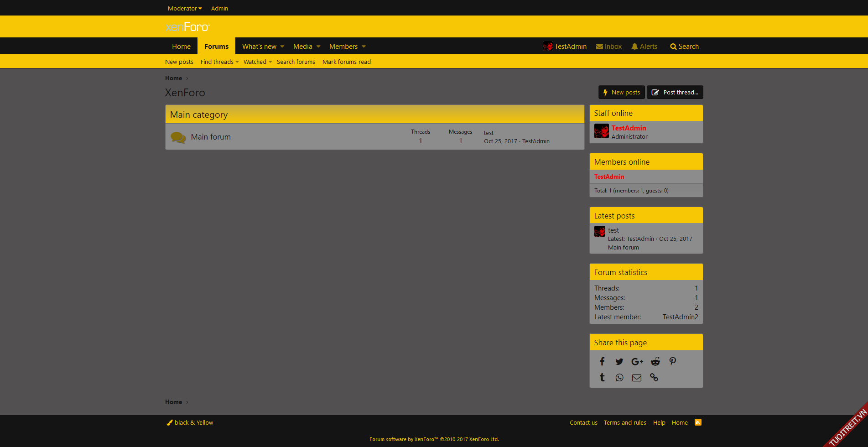Open Help footer link
The image size is (868, 447).
pos(659,423)
